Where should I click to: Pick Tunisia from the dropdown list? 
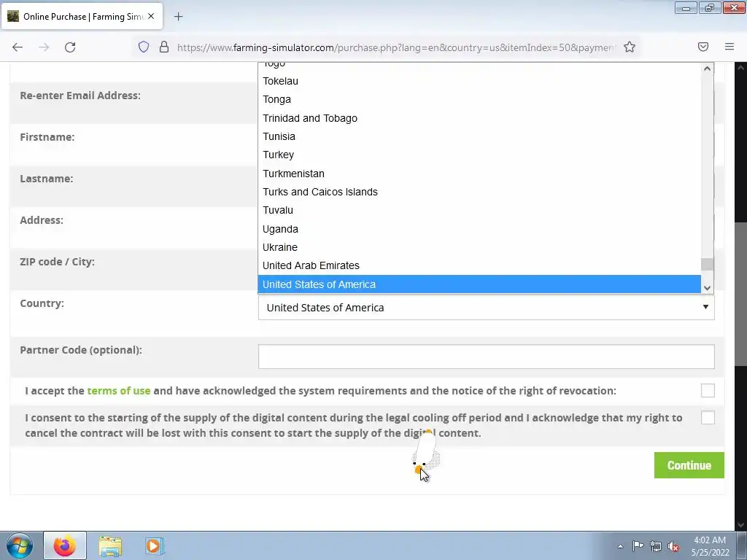(x=479, y=136)
